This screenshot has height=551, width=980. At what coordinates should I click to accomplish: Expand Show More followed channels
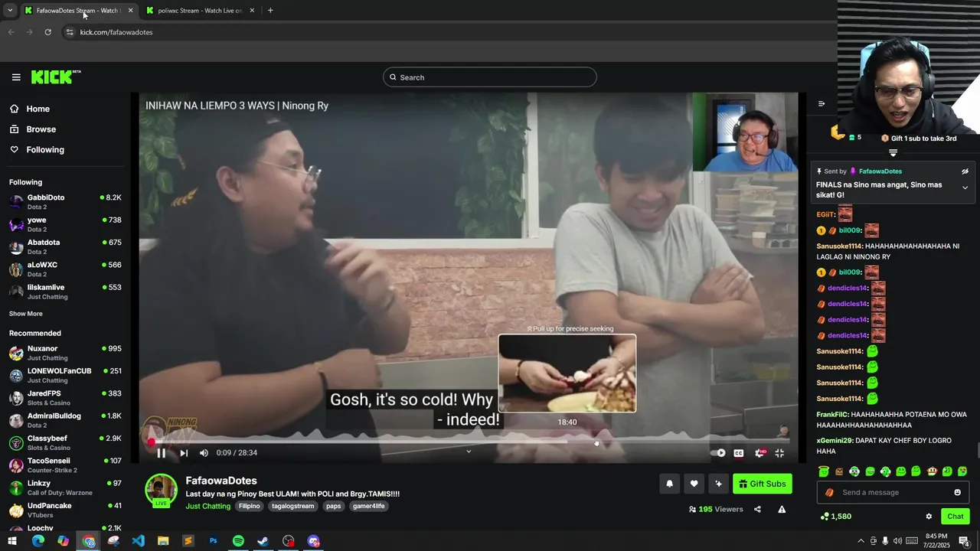(x=26, y=314)
